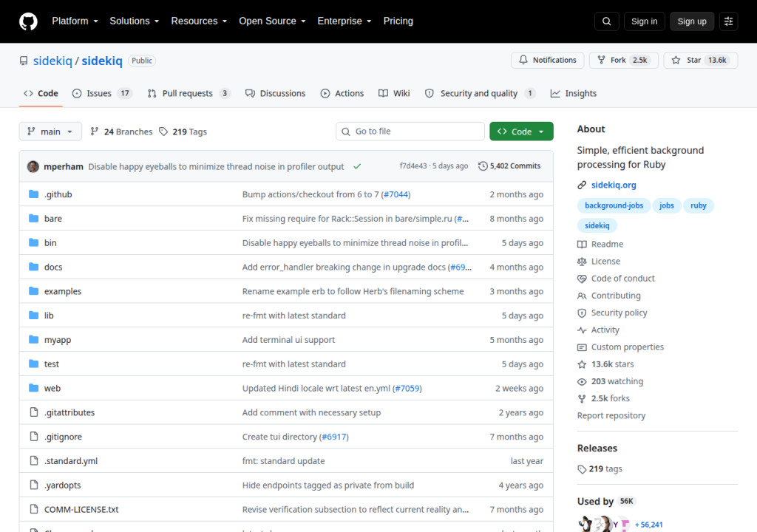Screen dimensions: 757x532
Task: Click the test folder icon
Action: point(33,364)
